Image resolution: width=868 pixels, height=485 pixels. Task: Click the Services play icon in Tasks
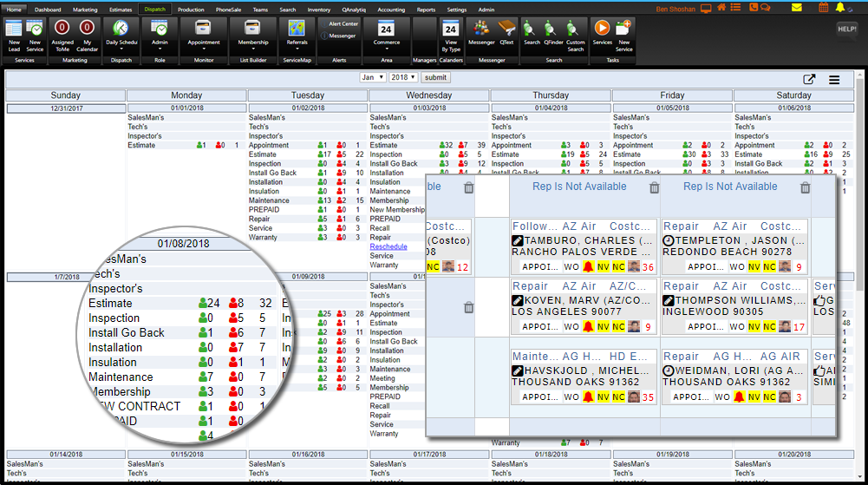(x=602, y=29)
